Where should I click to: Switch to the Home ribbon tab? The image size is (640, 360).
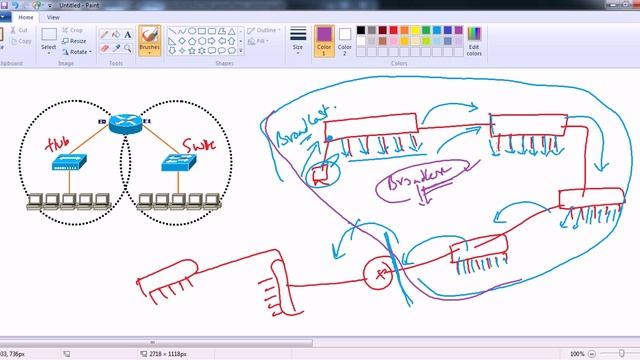pyautogui.click(x=26, y=17)
